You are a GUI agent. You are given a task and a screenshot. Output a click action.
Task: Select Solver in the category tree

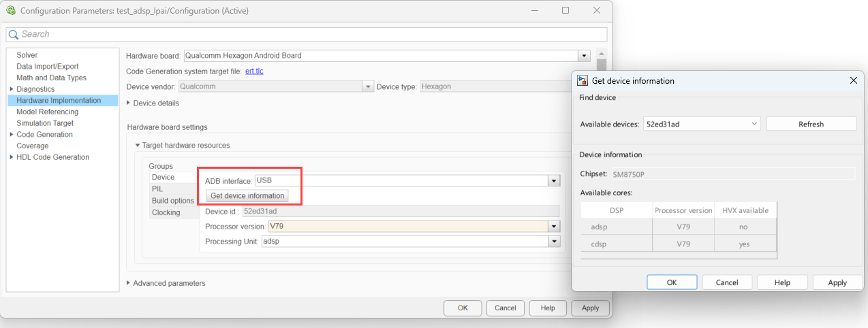coord(27,55)
